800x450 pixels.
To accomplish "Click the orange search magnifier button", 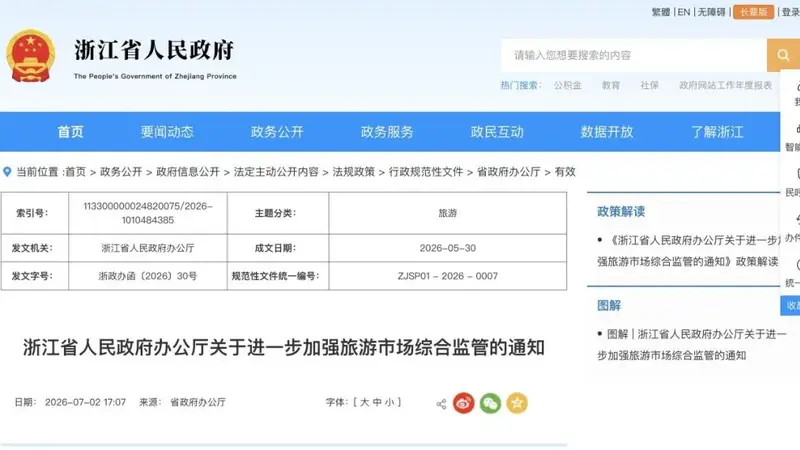I will coord(783,55).
